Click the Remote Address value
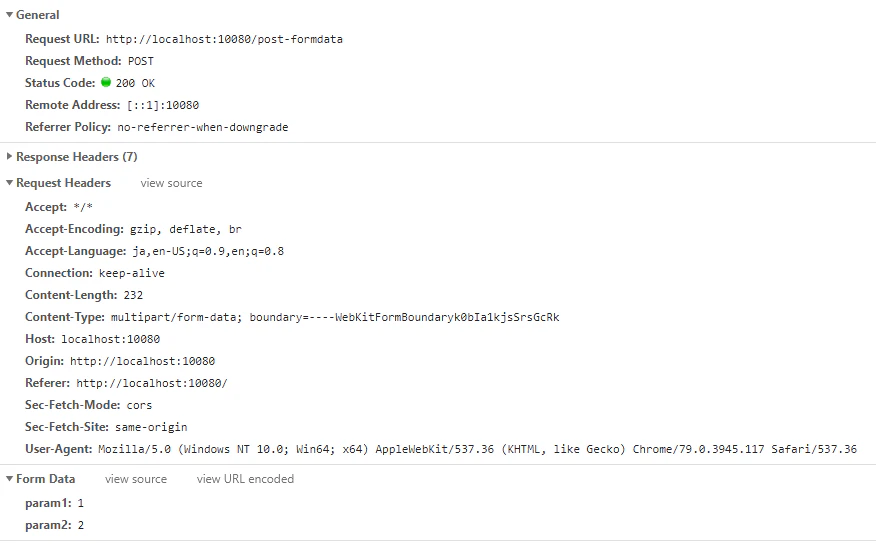The width and height of the screenshot is (876, 544). coord(163,105)
